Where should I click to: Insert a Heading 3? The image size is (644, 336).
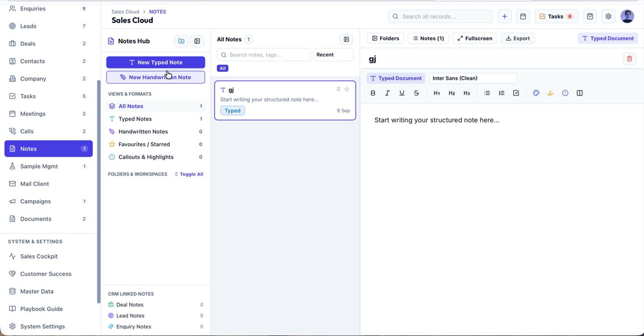[466, 93]
